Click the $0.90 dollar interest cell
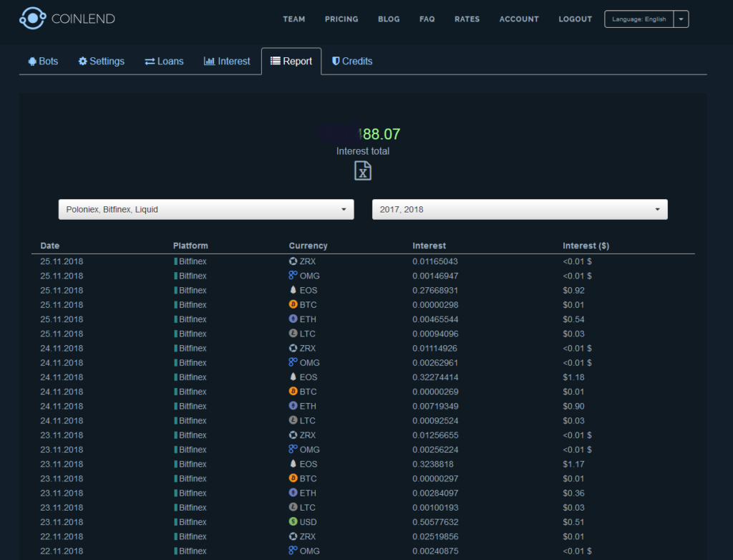 [573, 406]
